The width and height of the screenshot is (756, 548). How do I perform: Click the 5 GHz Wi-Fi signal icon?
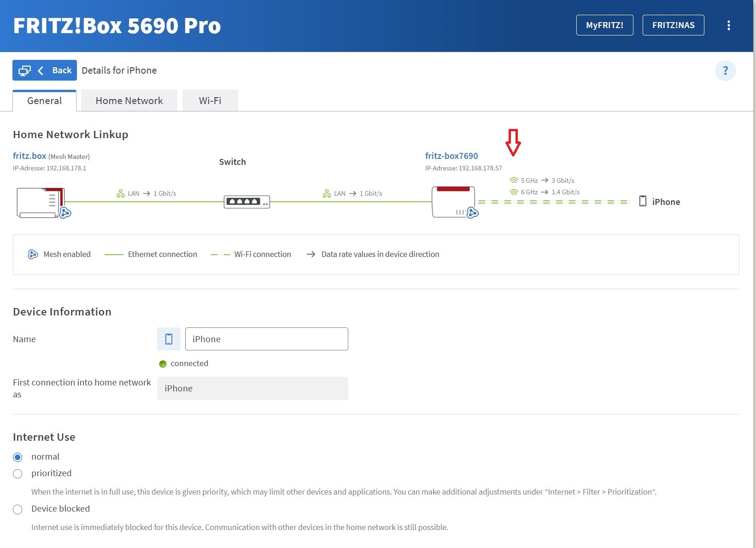(514, 180)
